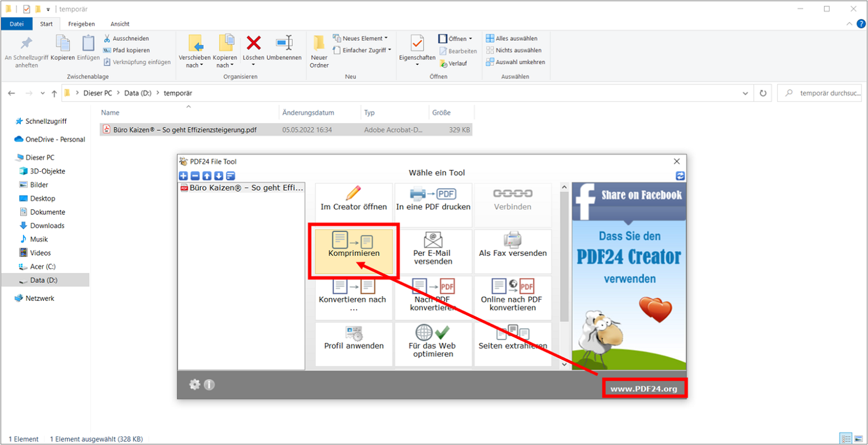Open quick access toolbar customize arrow
Image resolution: width=868 pixels, height=445 pixels.
(48, 9)
